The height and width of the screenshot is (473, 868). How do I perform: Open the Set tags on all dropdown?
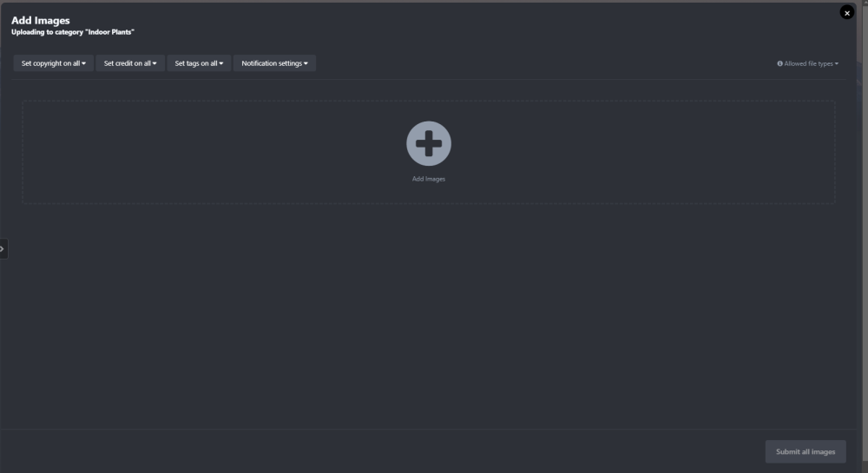(196, 63)
